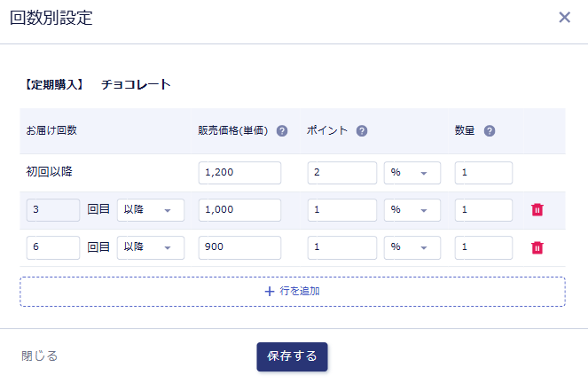Open point unit dropdown for 初回以降 row
The height and width of the screenshot is (383, 588).
coord(412,173)
